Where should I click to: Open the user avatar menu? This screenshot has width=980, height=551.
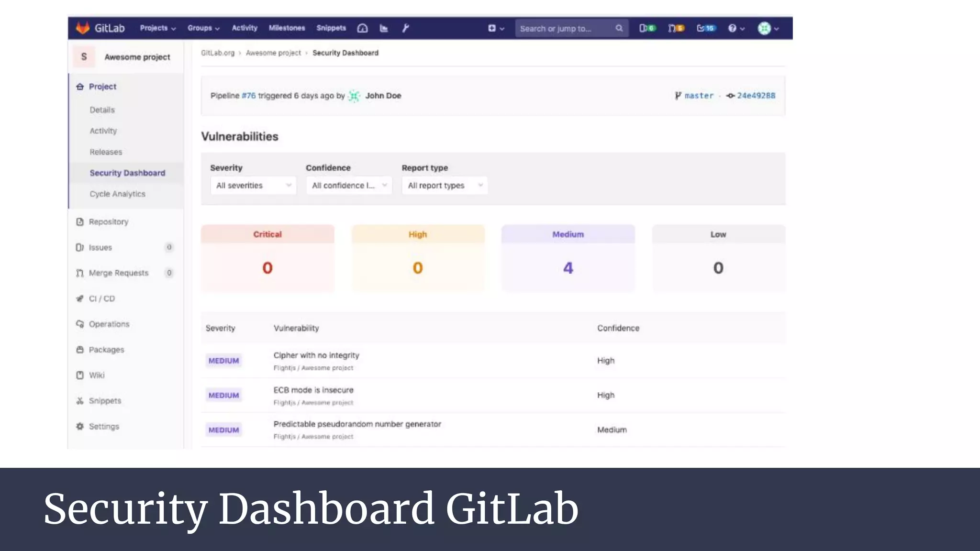(768, 29)
